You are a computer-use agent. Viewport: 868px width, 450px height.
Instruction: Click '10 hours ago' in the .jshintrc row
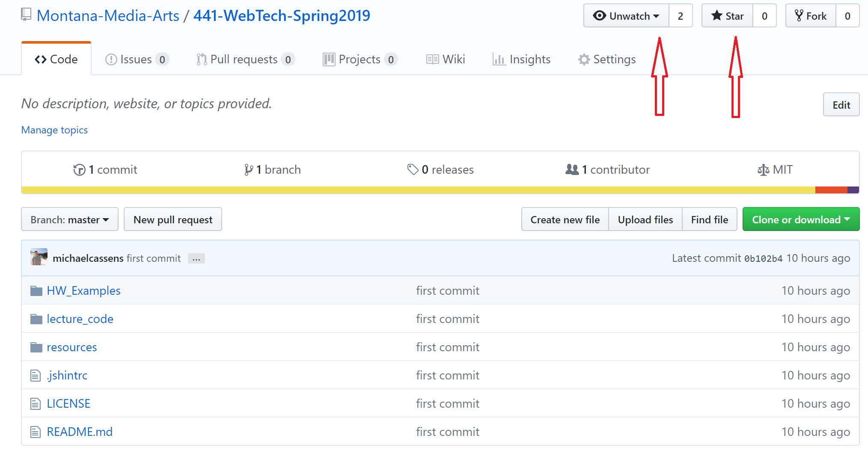click(816, 376)
